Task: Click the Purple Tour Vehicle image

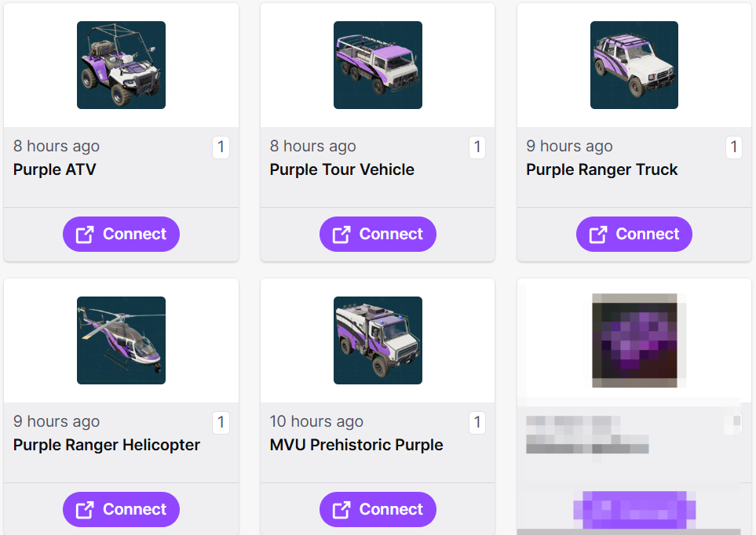Action: click(x=378, y=65)
